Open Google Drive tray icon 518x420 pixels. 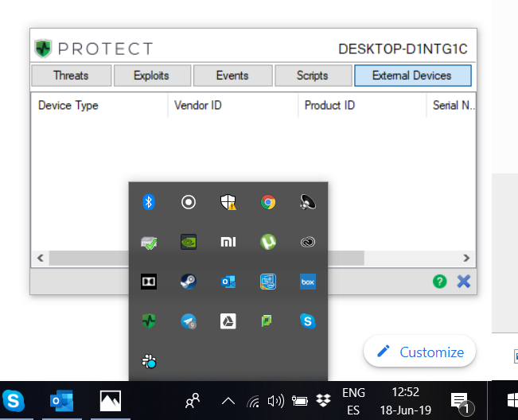click(228, 321)
